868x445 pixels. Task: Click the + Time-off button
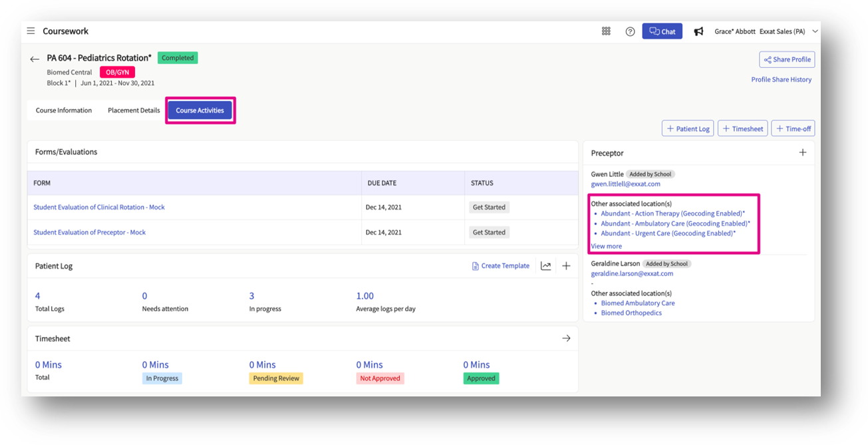[793, 128]
